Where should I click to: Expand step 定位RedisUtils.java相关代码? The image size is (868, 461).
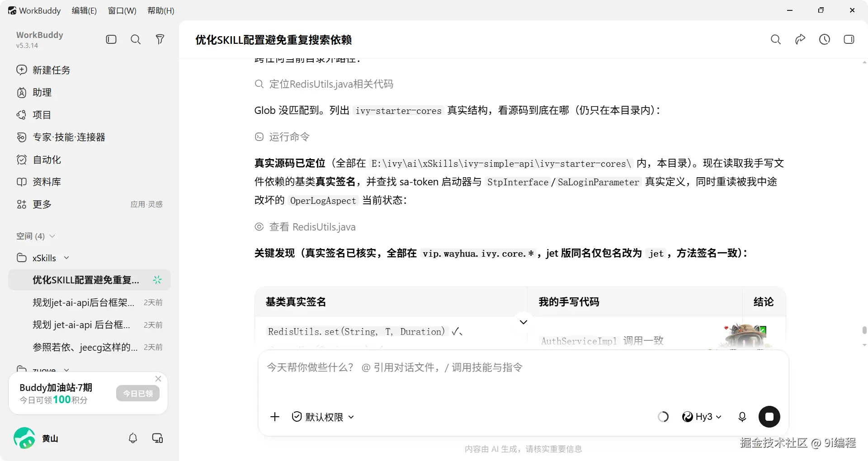[x=324, y=84]
